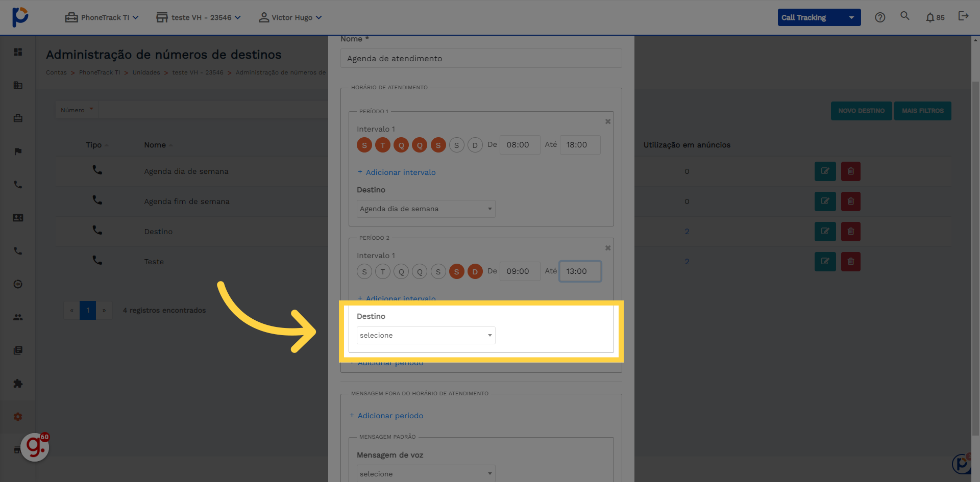Open the usage count 2 in Destino row
Screen dimensions: 980x482
click(x=687, y=232)
